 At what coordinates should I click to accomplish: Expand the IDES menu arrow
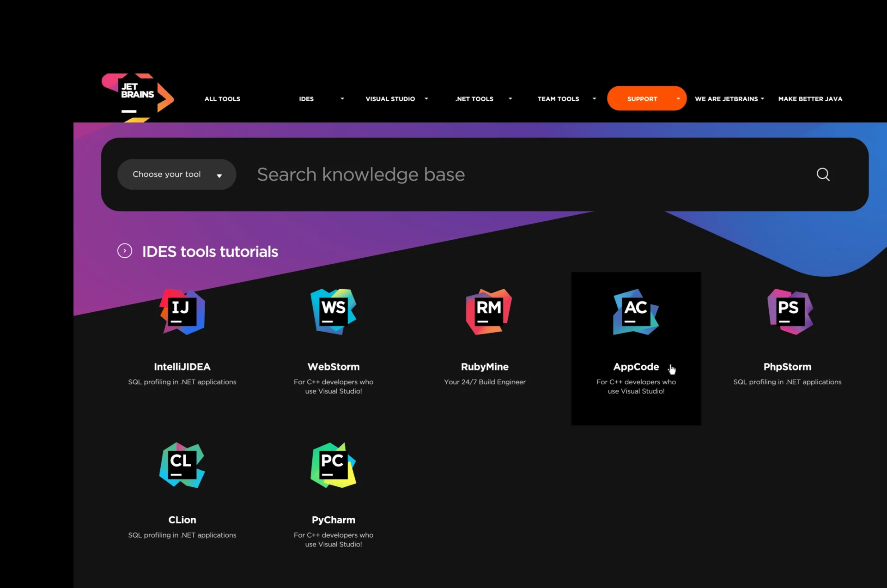click(x=342, y=99)
